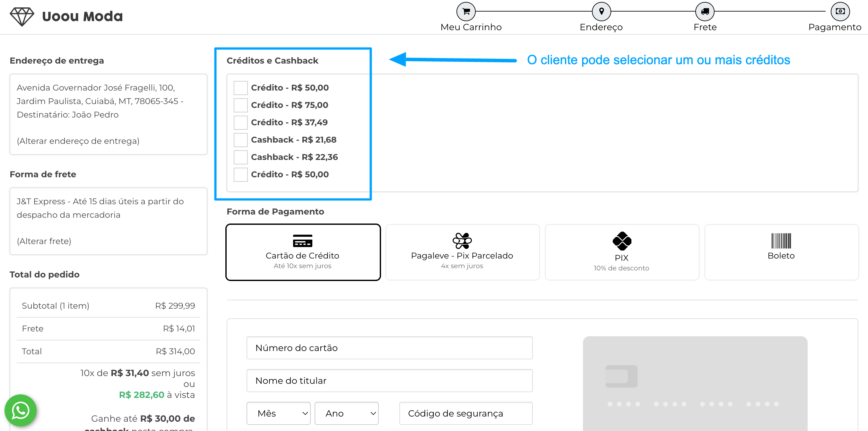Click the Uoou Moda diamond logo

click(x=22, y=16)
